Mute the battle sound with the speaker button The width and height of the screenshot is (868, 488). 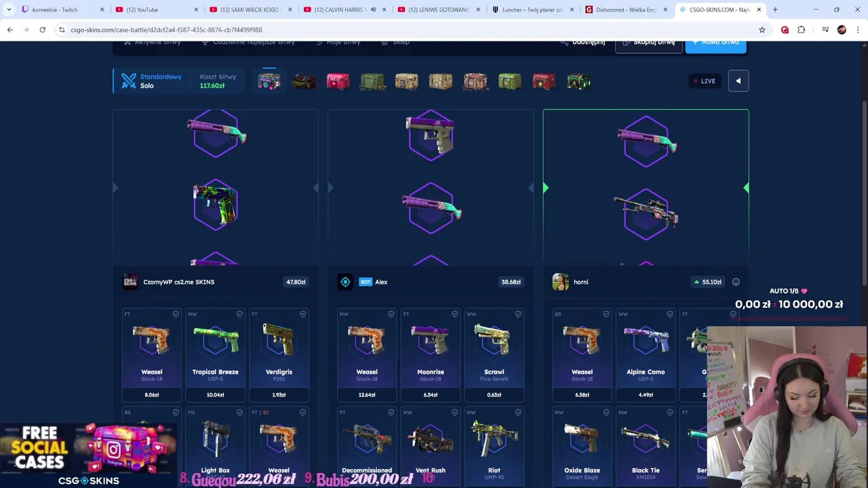tap(738, 81)
